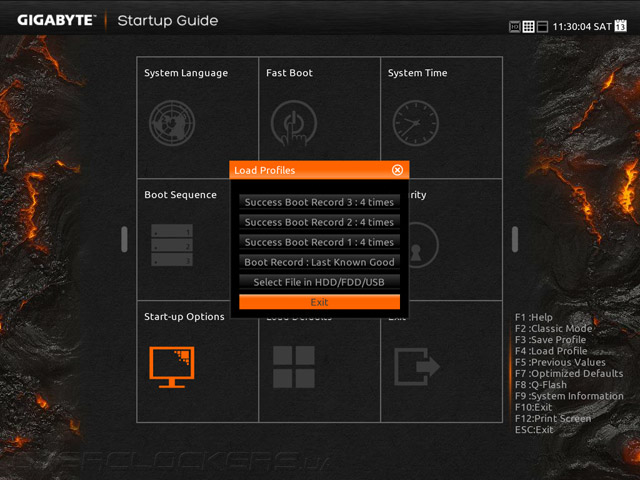Click the F9 :System Information shortcut text
This screenshot has width=640, height=480.
(569, 396)
